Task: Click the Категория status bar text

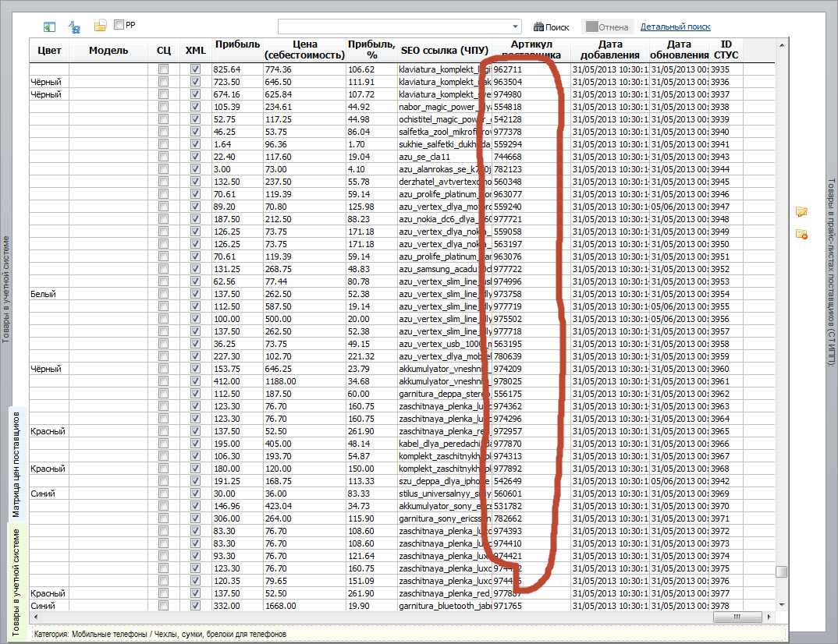Action: coord(160,634)
